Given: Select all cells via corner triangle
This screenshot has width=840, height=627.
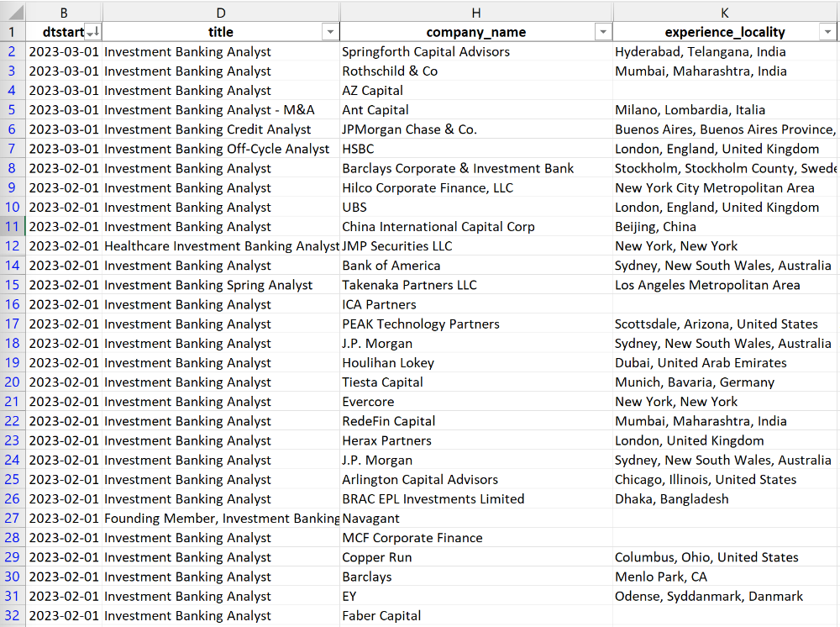Looking at the screenshot, I should (x=13, y=12).
